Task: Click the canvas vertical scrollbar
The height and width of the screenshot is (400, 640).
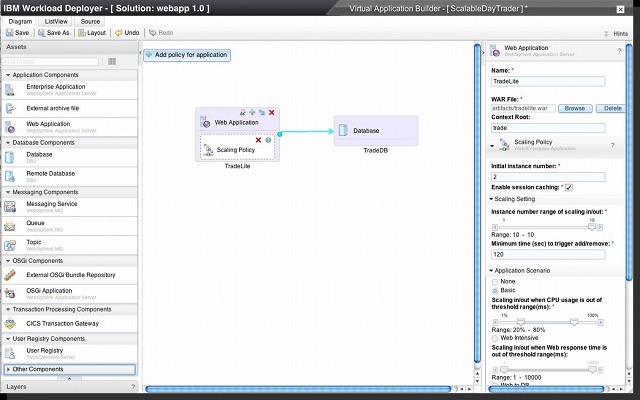Action: (478, 203)
